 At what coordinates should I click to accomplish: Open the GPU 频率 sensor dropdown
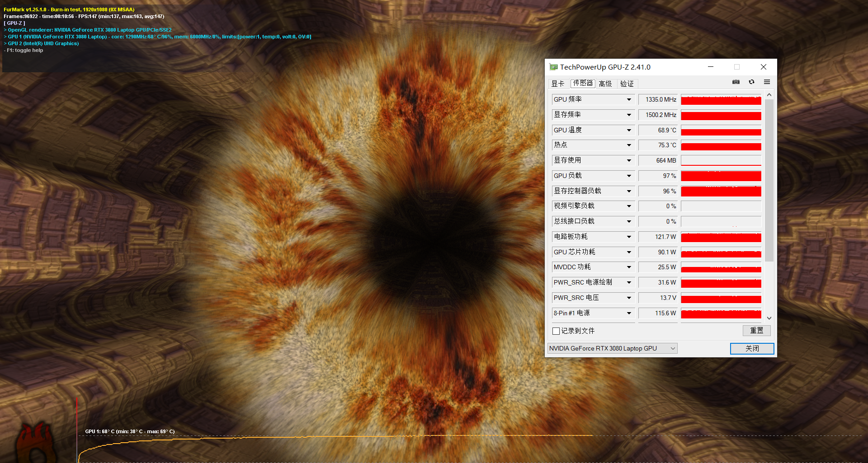[x=629, y=99]
